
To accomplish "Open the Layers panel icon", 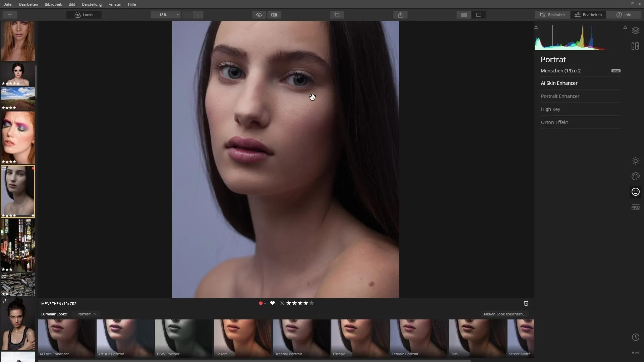I will [635, 31].
